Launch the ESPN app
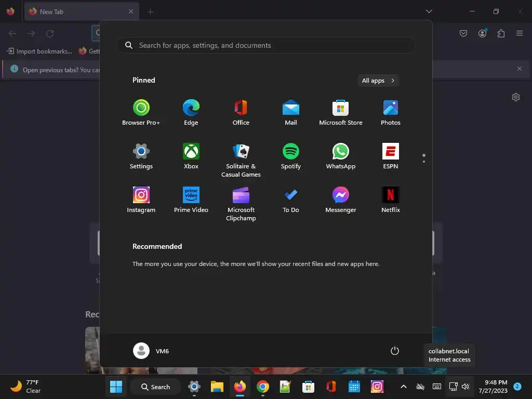Viewport: 532px width, 399px height. tap(391, 156)
